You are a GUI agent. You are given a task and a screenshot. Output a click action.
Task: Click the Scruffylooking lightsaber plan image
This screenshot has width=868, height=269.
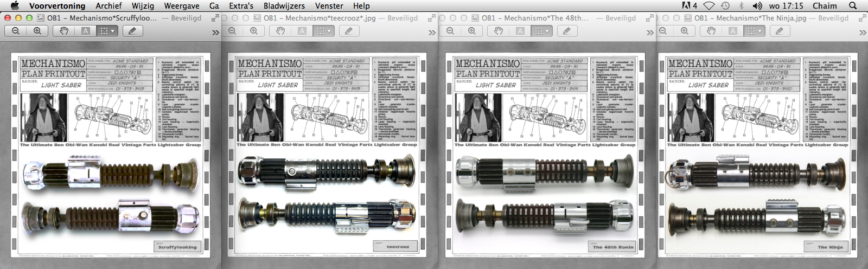click(x=111, y=154)
